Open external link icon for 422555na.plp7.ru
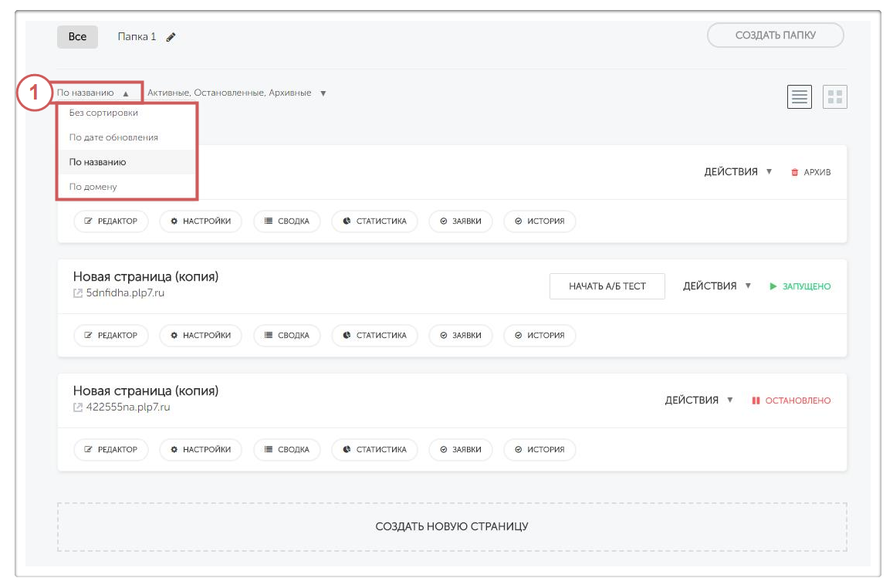893x588 pixels. 78,407
